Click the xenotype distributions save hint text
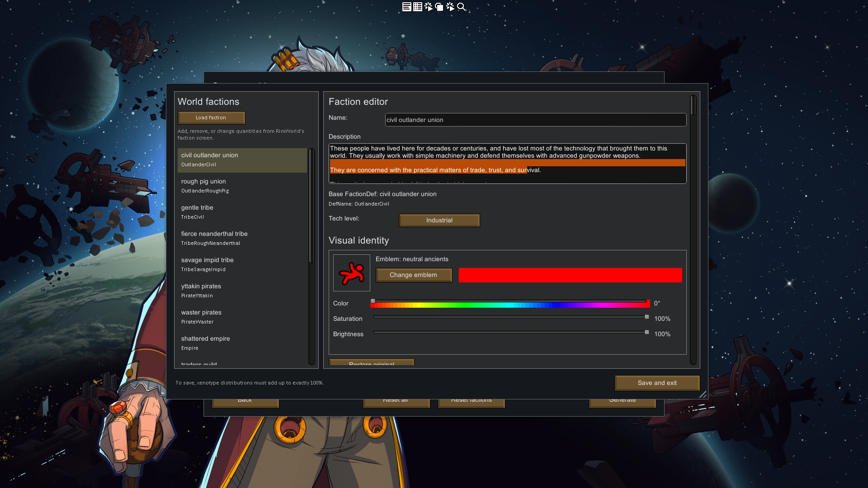The image size is (868, 488). pyautogui.click(x=250, y=383)
